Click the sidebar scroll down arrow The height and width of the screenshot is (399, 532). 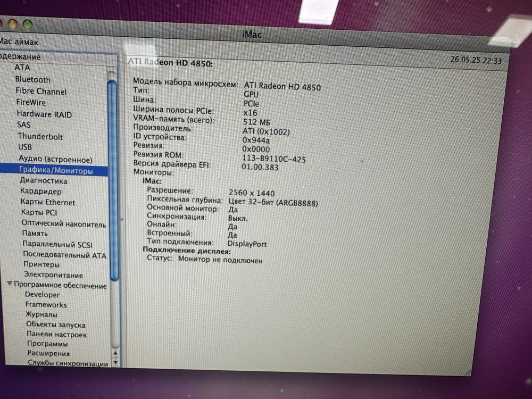115,362
